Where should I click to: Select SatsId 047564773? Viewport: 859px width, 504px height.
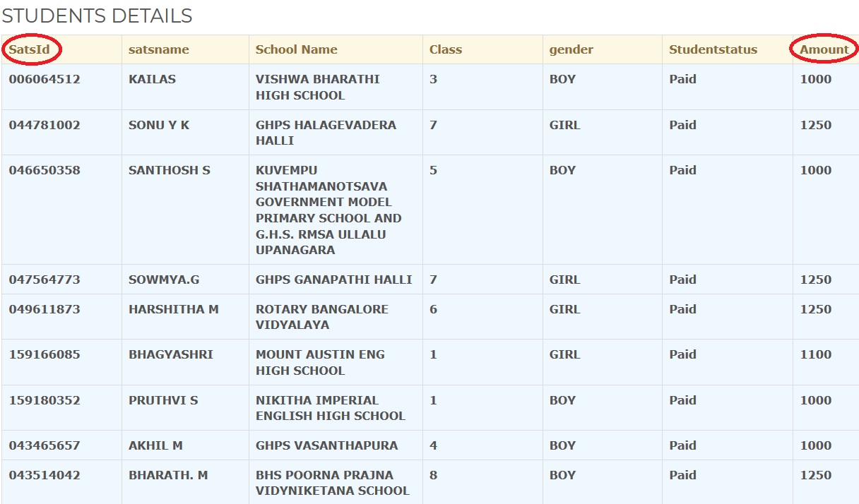click(45, 280)
